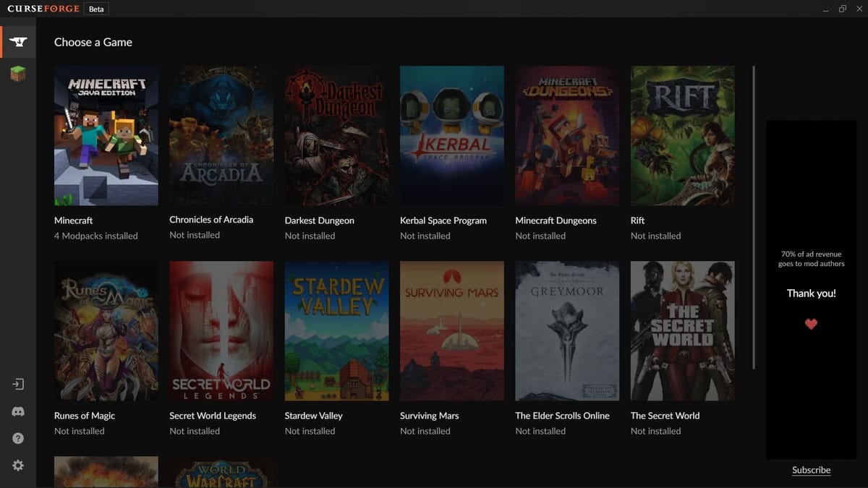
Task: Pick the Surviving Mars game cover
Action: tap(451, 330)
